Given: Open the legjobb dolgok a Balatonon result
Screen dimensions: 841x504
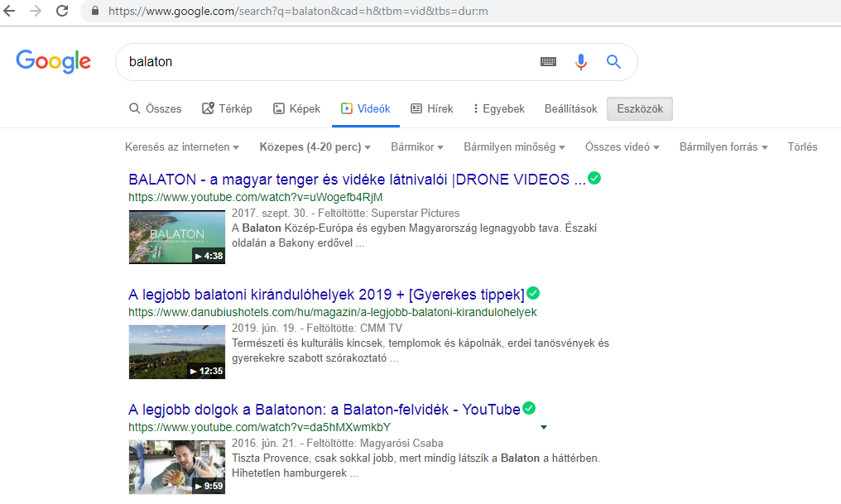Looking at the screenshot, I should tap(324, 410).
